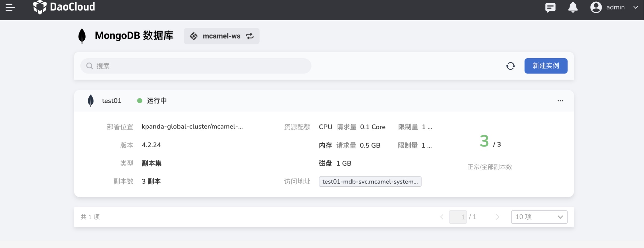644x248 pixels.
Task: Click the search magnifier icon
Action: [x=90, y=66]
